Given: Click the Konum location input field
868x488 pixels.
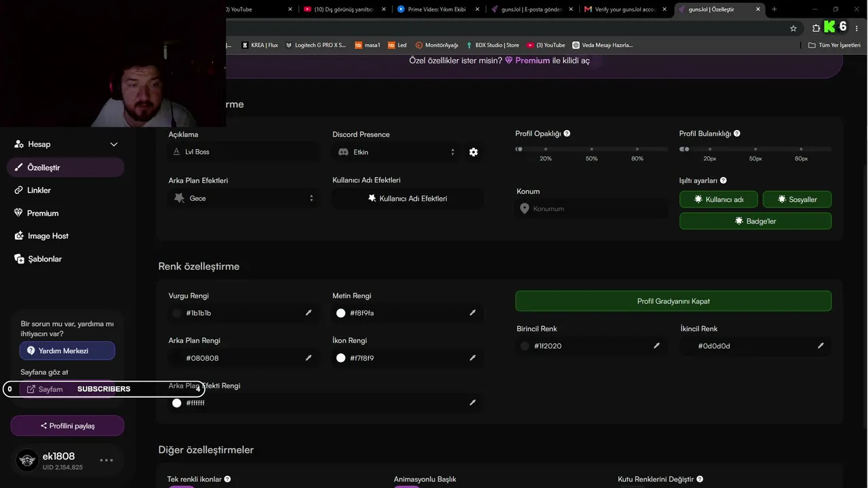Looking at the screenshot, I should tap(592, 209).
